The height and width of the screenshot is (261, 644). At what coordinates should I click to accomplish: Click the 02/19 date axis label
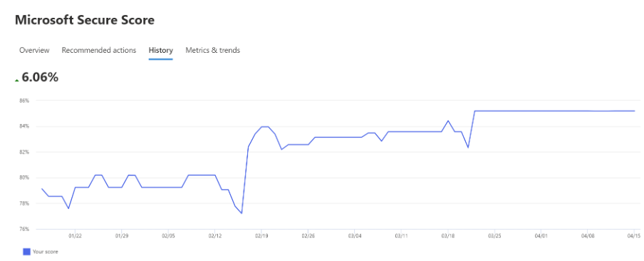[261, 236]
